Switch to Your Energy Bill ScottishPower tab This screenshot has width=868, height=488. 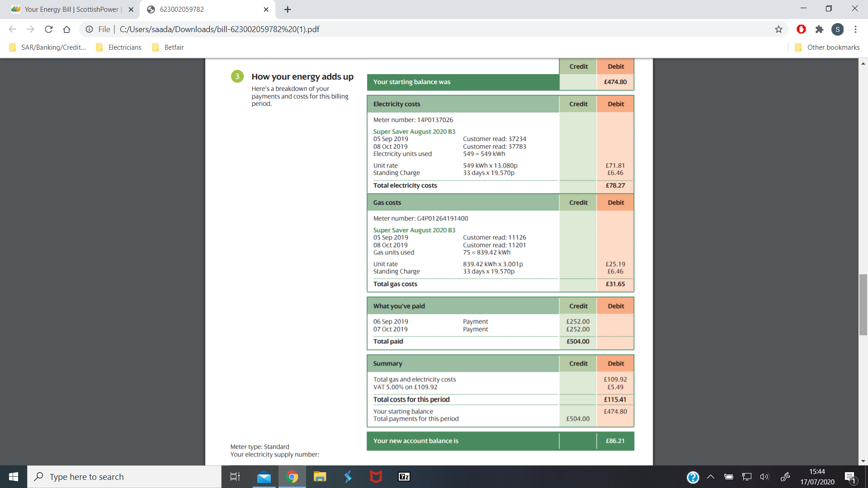(x=70, y=9)
